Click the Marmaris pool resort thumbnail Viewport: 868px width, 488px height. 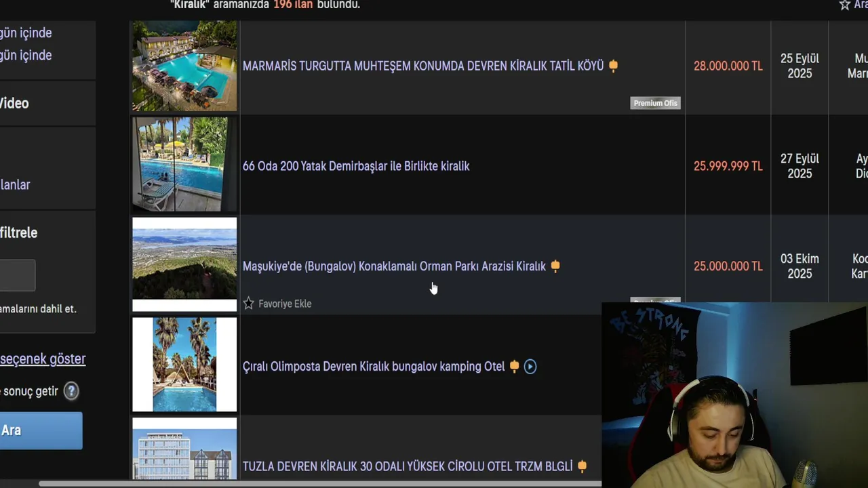[184, 66]
